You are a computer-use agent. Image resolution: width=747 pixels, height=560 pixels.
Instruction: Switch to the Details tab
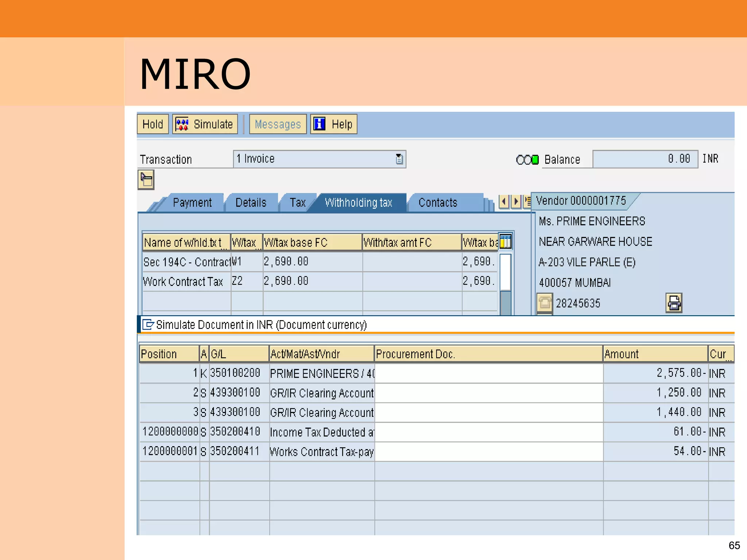(251, 203)
